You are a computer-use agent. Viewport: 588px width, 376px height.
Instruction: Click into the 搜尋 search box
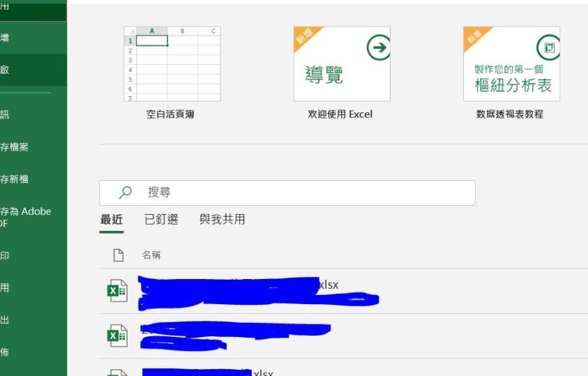(287, 193)
